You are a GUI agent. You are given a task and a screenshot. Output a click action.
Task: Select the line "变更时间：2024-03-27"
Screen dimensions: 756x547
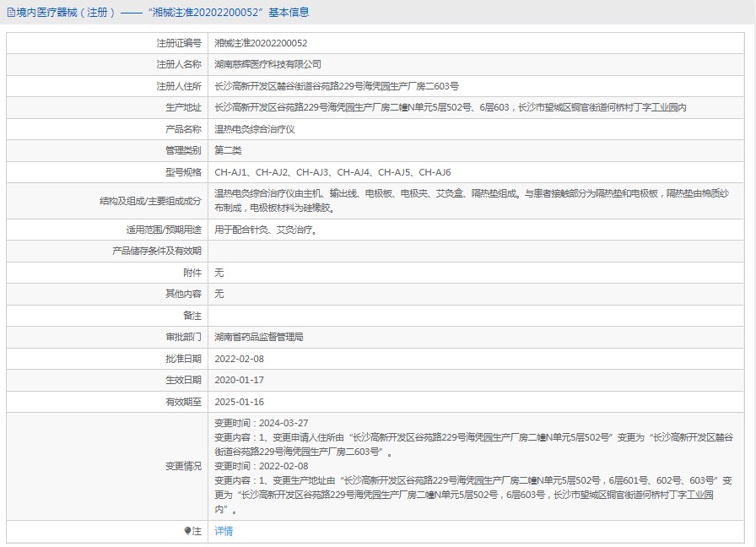[x=262, y=423]
